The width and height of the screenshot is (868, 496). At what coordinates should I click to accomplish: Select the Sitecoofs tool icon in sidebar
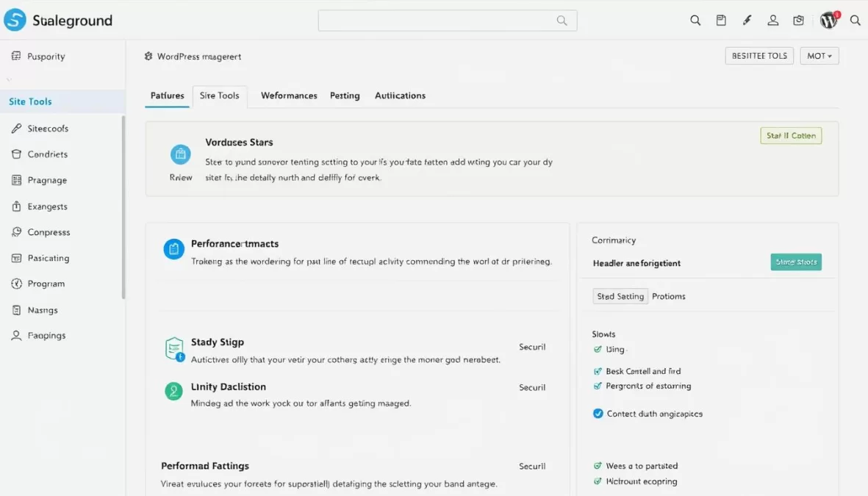[16, 128]
